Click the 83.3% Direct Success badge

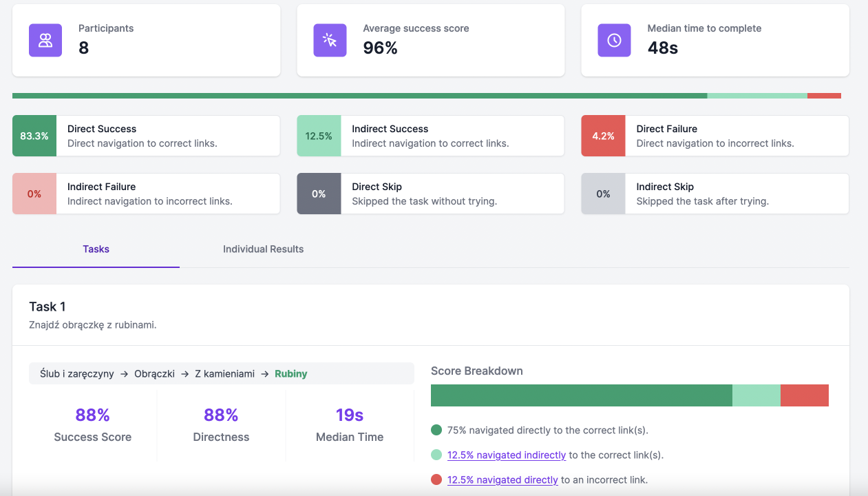coord(34,136)
